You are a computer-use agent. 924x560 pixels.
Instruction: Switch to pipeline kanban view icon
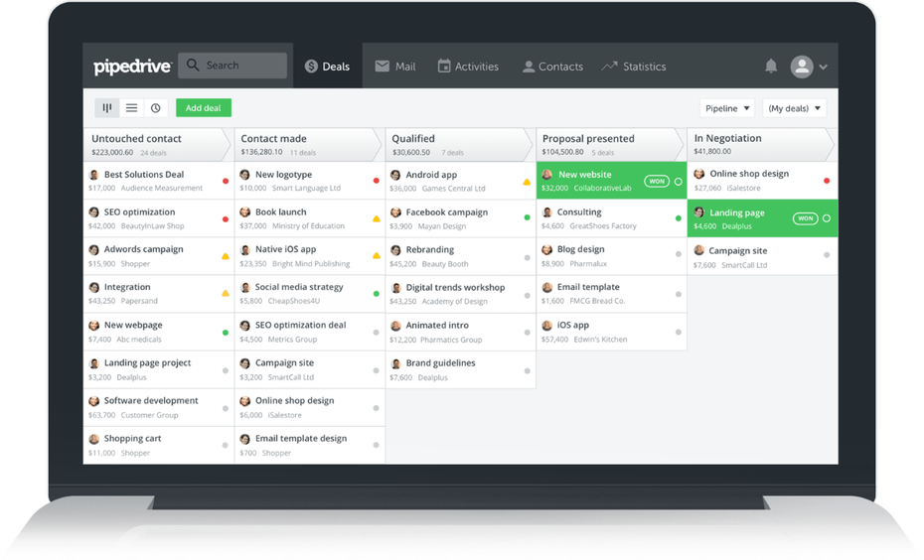click(x=107, y=107)
